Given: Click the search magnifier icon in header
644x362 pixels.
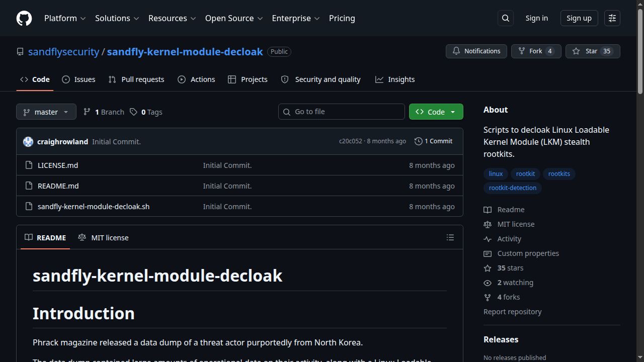Looking at the screenshot, I should [506, 18].
